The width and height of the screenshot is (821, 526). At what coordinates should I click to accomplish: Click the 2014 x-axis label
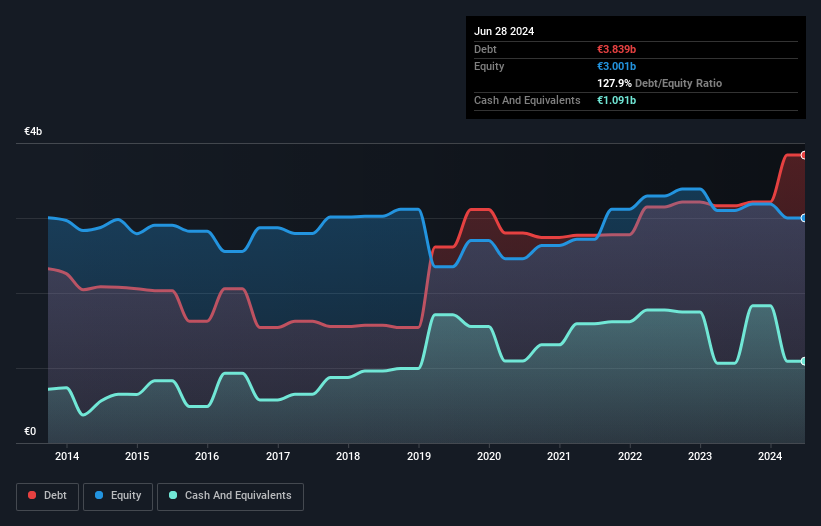click(67, 456)
